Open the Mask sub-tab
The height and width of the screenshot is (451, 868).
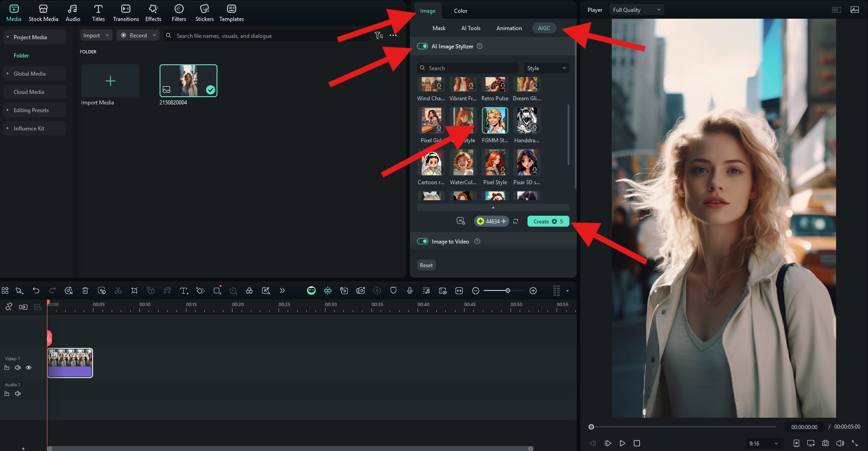439,28
